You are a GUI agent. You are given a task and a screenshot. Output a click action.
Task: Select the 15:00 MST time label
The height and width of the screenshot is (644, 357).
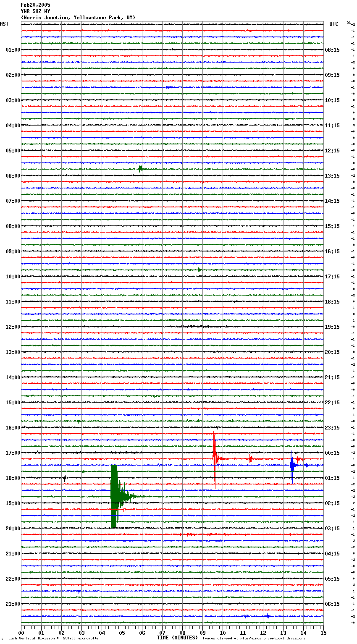(x=13, y=403)
